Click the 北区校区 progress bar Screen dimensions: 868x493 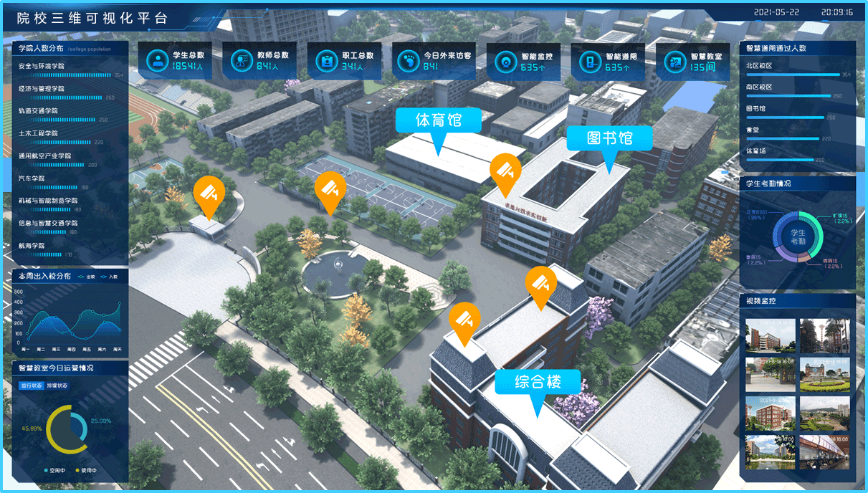[x=792, y=74]
